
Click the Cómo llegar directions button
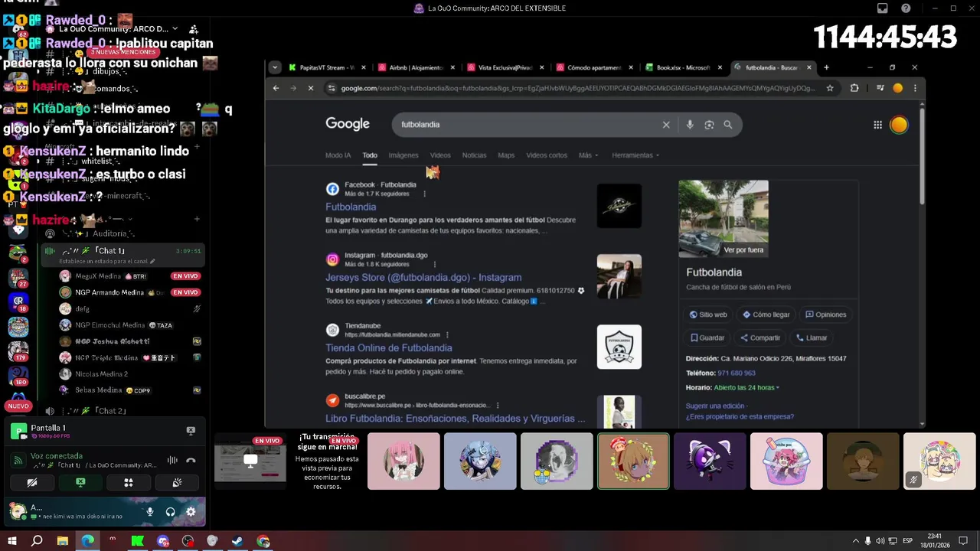click(x=766, y=315)
